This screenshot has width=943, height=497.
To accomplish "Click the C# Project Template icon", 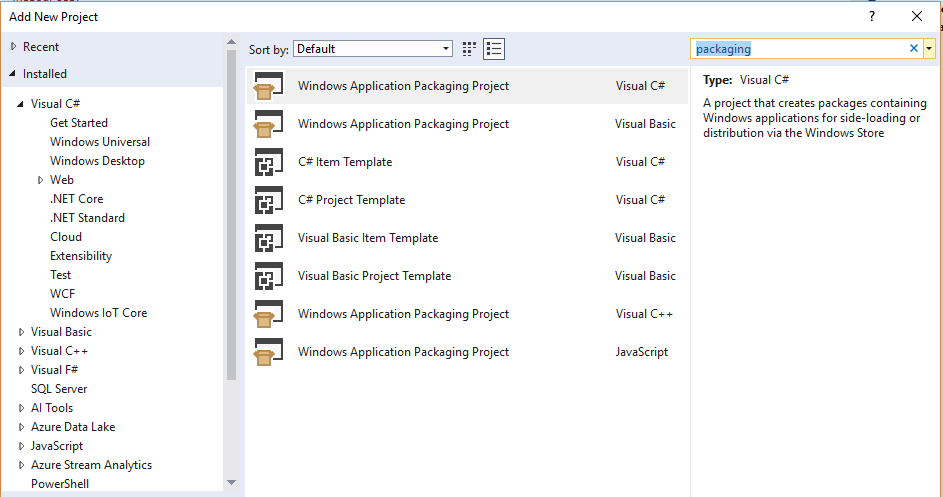I will pos(268,200).
